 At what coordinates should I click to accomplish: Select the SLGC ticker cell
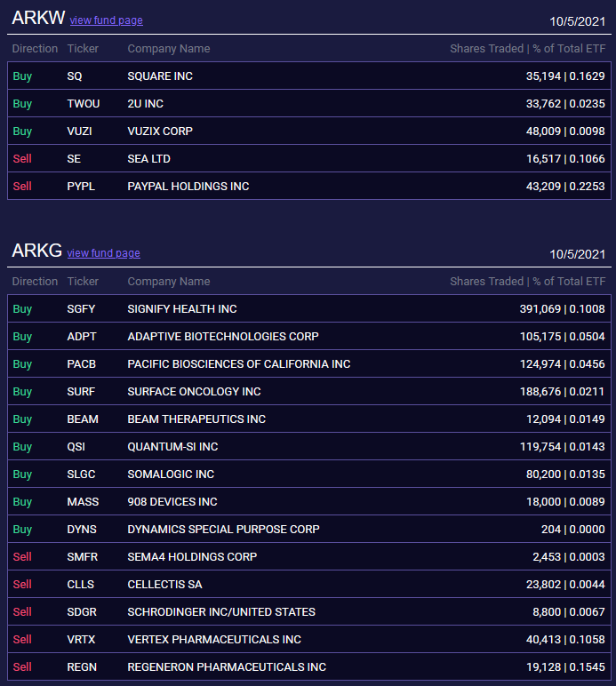click(x=81, y=475)
